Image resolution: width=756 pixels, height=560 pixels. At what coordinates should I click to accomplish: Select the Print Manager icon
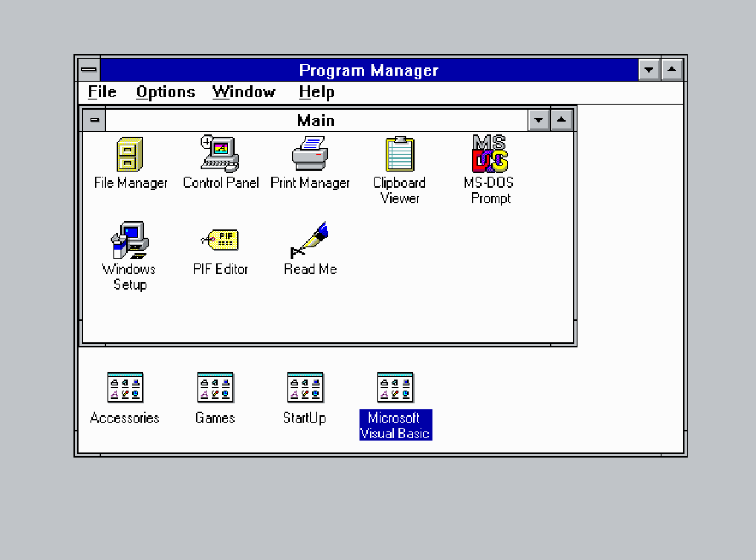[310, 153]
